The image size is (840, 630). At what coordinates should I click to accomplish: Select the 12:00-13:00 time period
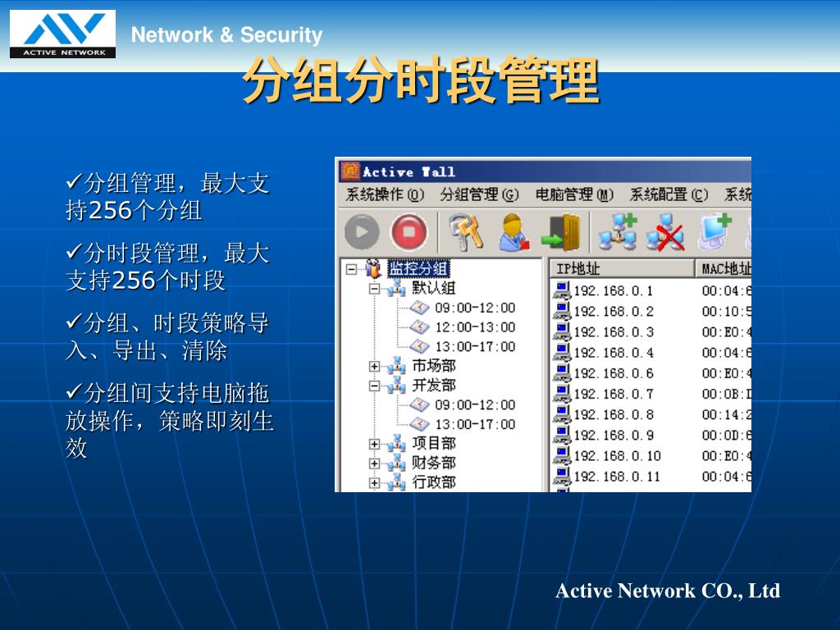pyautogui.click(x=475, y=327)
